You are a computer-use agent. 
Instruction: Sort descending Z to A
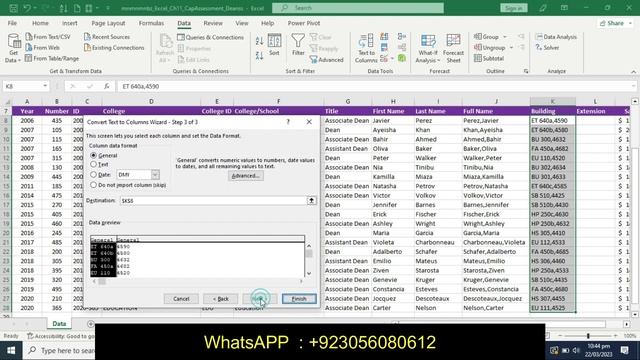[259, 55]
